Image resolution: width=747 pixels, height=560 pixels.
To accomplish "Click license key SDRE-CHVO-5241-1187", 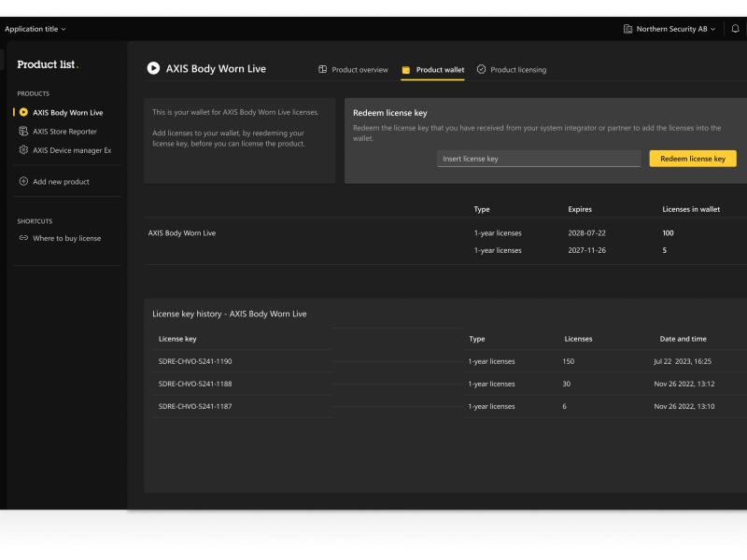I will pos(195,407).
